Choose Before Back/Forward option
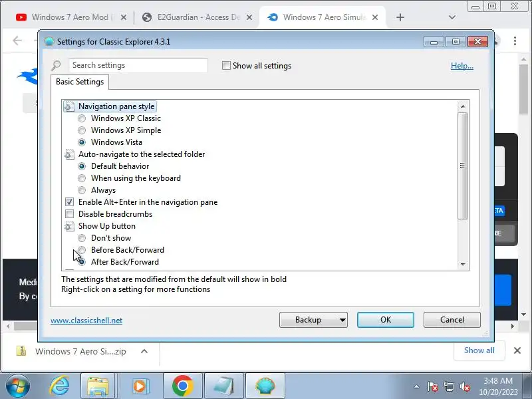Screen dimensions: 532x399 pos(82,250)
